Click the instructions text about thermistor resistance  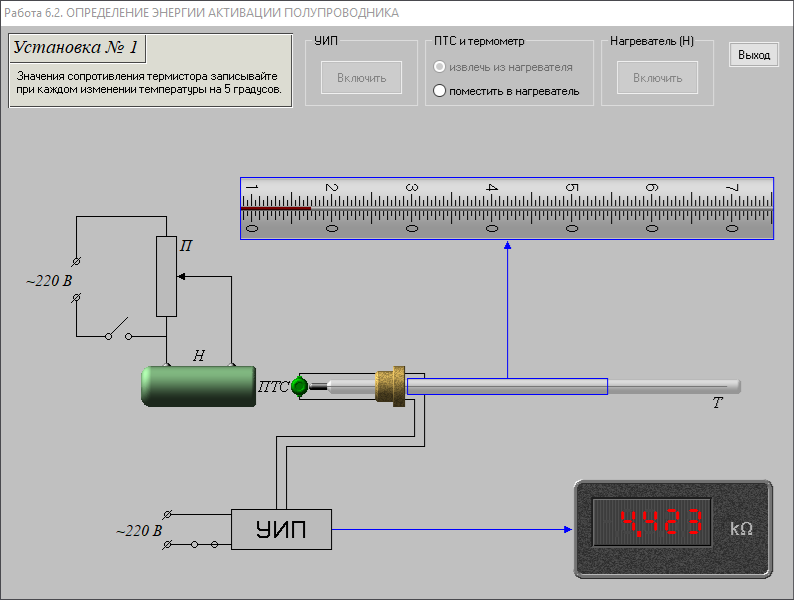149,82
